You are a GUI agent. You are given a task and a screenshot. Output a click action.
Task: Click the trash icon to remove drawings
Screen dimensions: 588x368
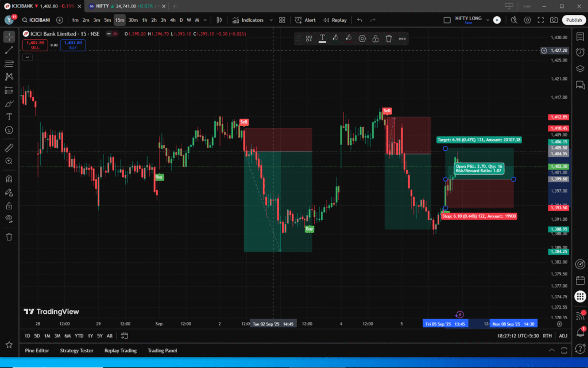9,236
